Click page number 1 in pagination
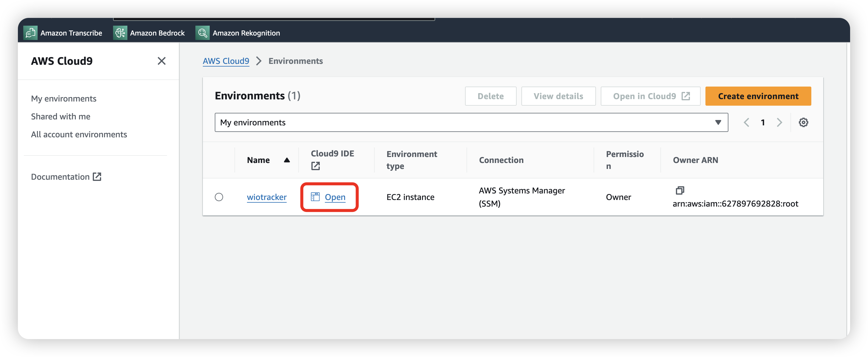 pyautogui.click(x=762, y=122)
